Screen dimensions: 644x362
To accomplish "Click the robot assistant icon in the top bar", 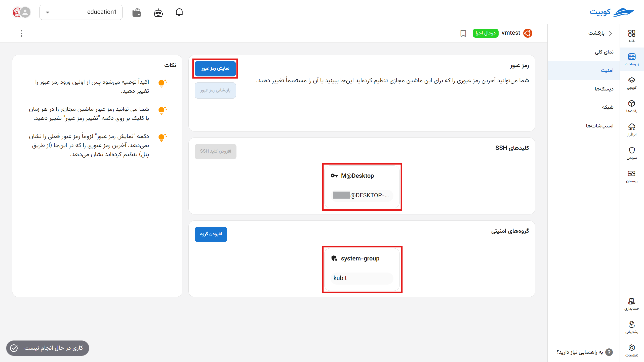I will point(158,12).
